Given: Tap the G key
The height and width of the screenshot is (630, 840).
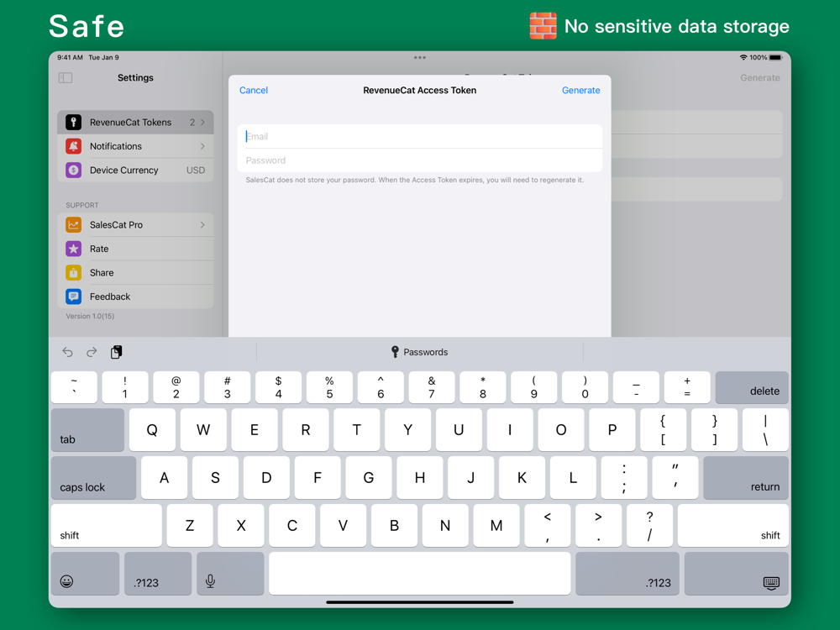Looking at the screenshot, I should pyautogui.click(x=369, y=478).
